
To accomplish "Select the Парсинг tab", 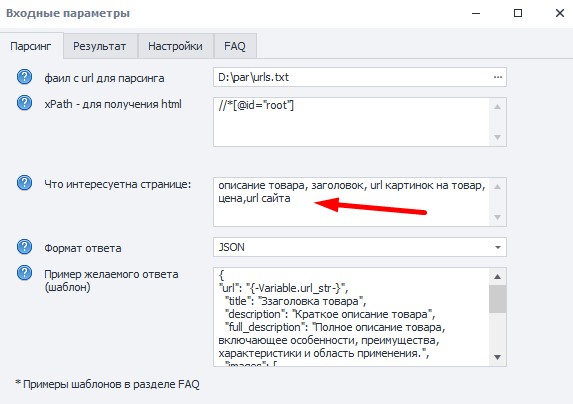I will tap(31, 46).
